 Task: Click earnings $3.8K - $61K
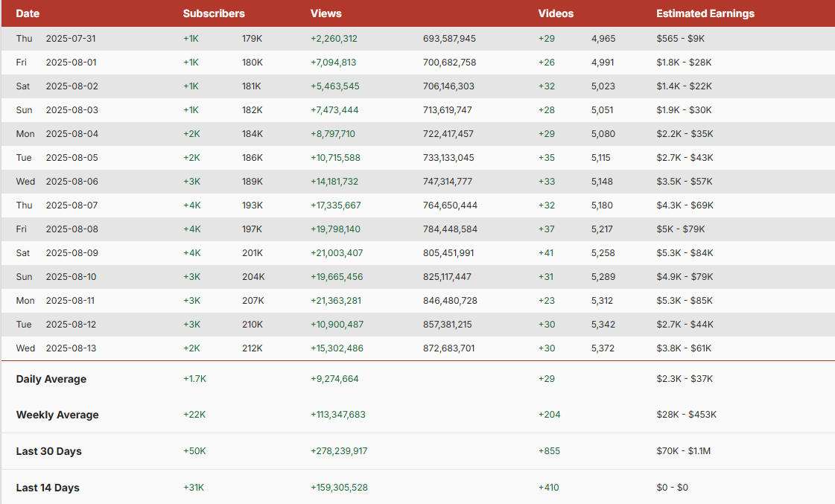click(x=684, y=348)
